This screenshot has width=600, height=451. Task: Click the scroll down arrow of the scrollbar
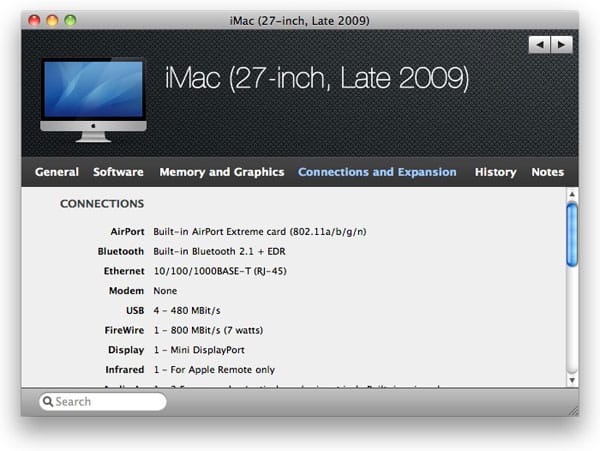[x=571, y=379]
